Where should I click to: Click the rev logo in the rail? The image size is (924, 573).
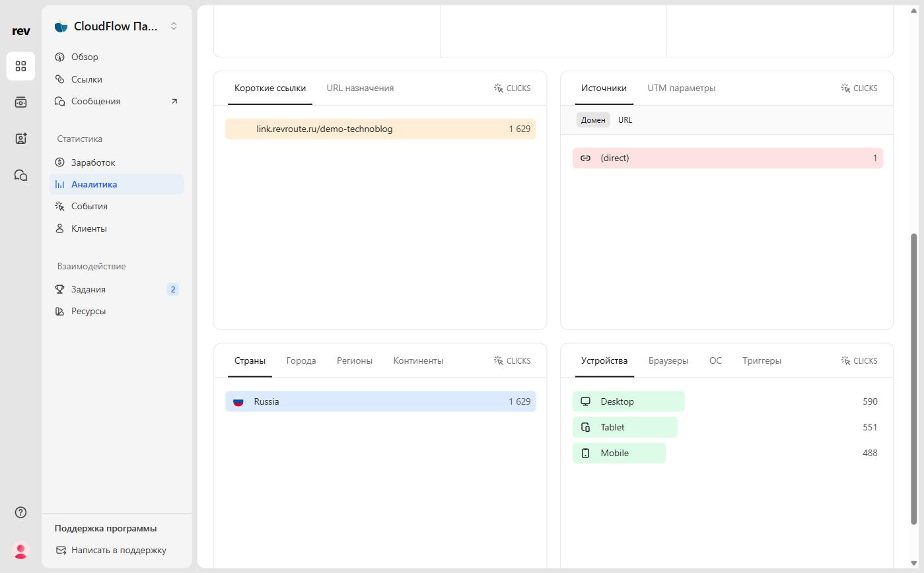point(20,30)
